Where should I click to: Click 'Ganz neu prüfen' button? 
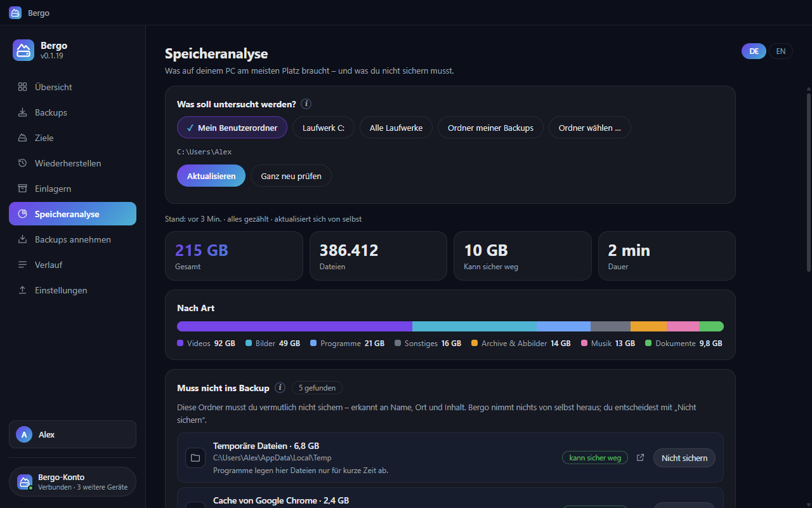pyautogui.click(x=291, y=176)
